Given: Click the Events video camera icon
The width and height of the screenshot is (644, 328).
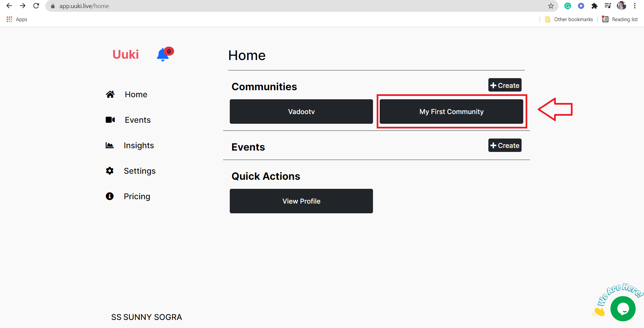Looking at the screenshot, I should (x=110, y=120).
